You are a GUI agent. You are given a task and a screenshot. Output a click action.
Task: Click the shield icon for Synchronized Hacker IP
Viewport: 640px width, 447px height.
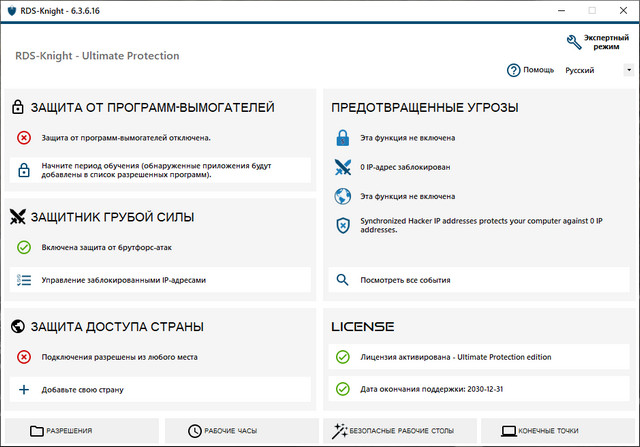coord(343,224)
